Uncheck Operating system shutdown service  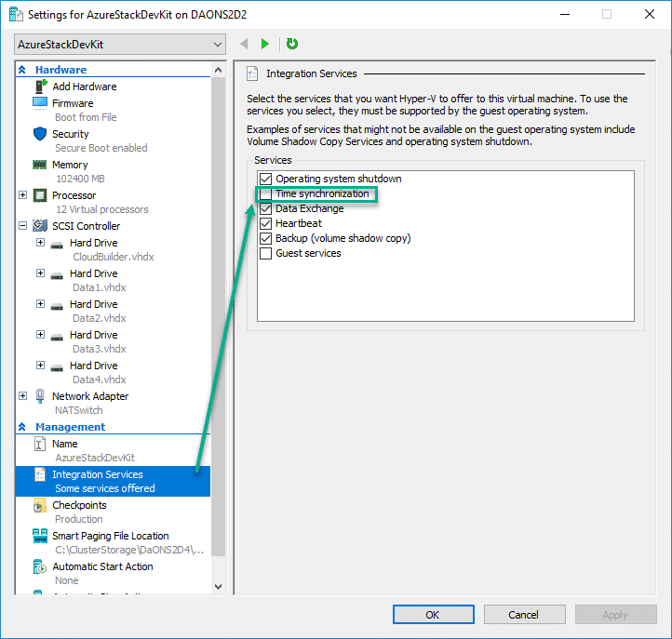click(265, 179)
